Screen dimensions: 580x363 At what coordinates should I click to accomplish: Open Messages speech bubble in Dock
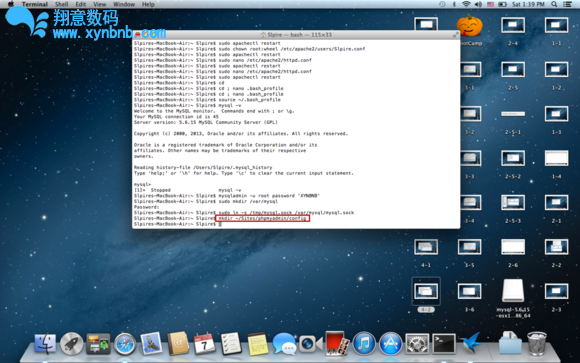284,344
